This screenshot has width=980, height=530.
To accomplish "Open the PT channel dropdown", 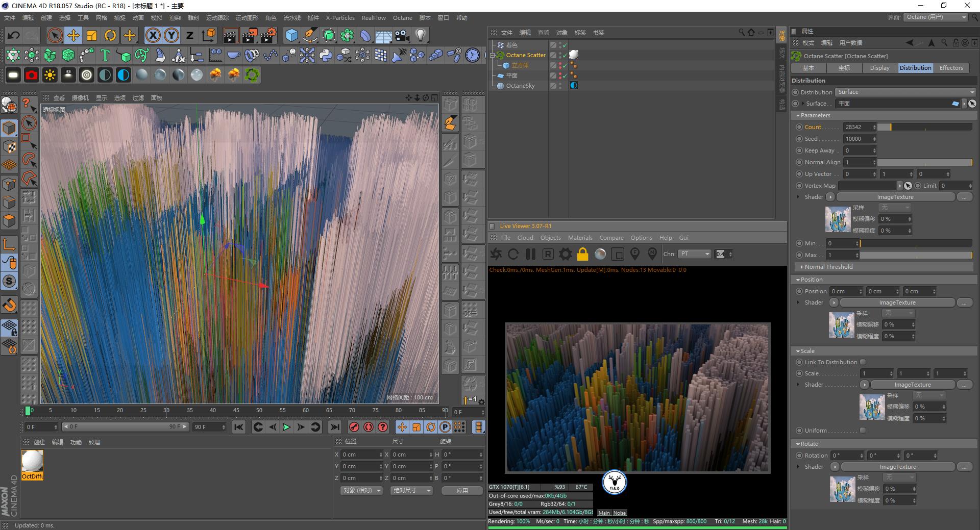I will pyautogui.click(x=694, y=254).
